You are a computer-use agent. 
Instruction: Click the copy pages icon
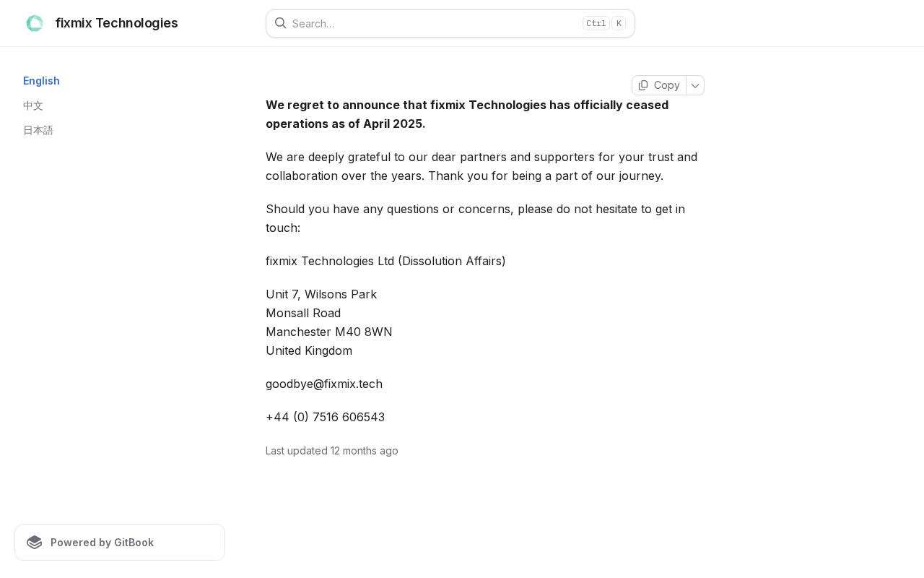point(643,85)
